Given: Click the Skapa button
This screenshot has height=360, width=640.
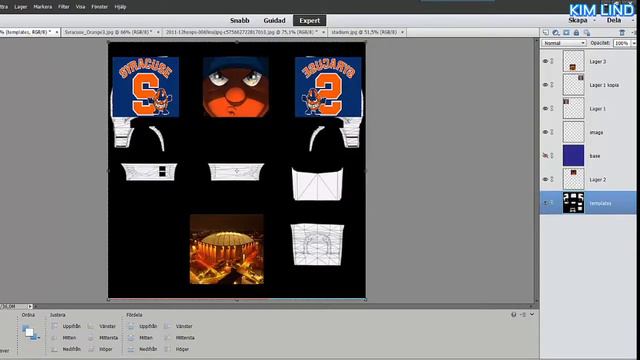Looking at the screenshot, I should click(x=578, y=20).
